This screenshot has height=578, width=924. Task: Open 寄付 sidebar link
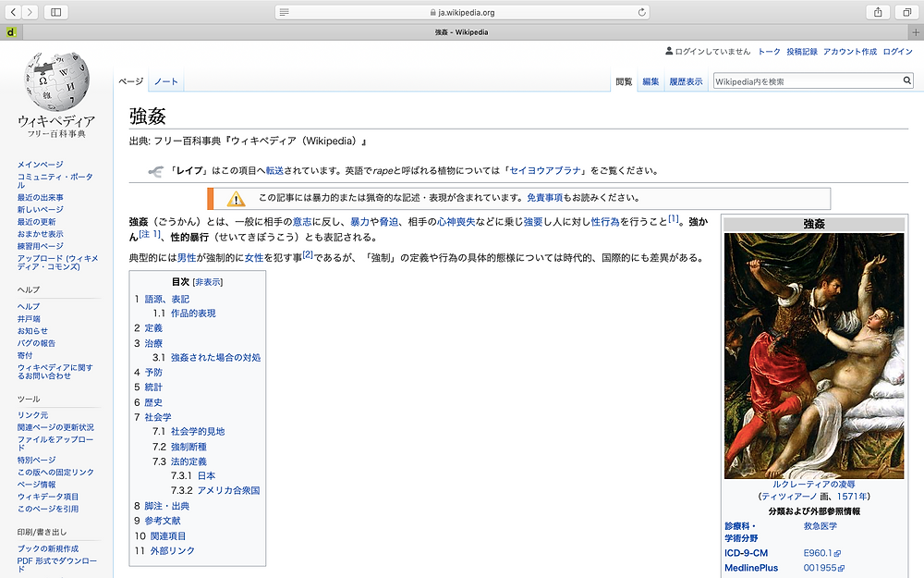(x=25, y=356)
